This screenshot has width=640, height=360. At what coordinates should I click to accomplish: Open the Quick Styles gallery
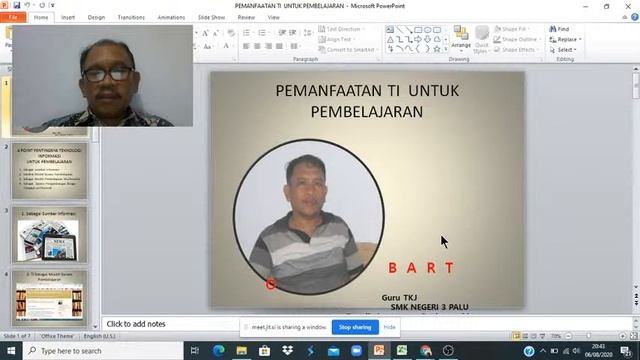click(482, 40)
